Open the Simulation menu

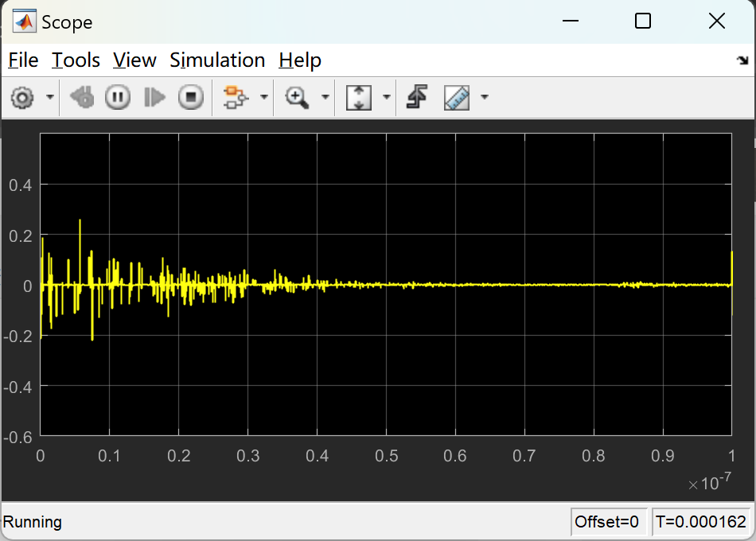(x=217, y=60)
